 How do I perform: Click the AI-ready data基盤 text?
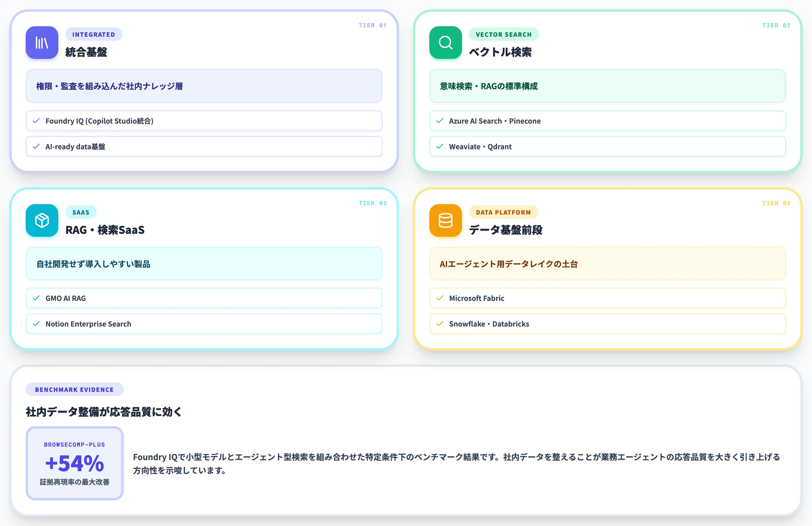click(76, 147)
